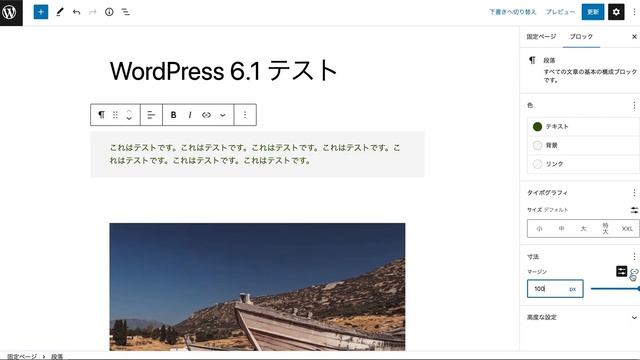The height and width of the screenshot is (360, 640).
Task: Open color panel options menu
Action: [x=634, y=105]
